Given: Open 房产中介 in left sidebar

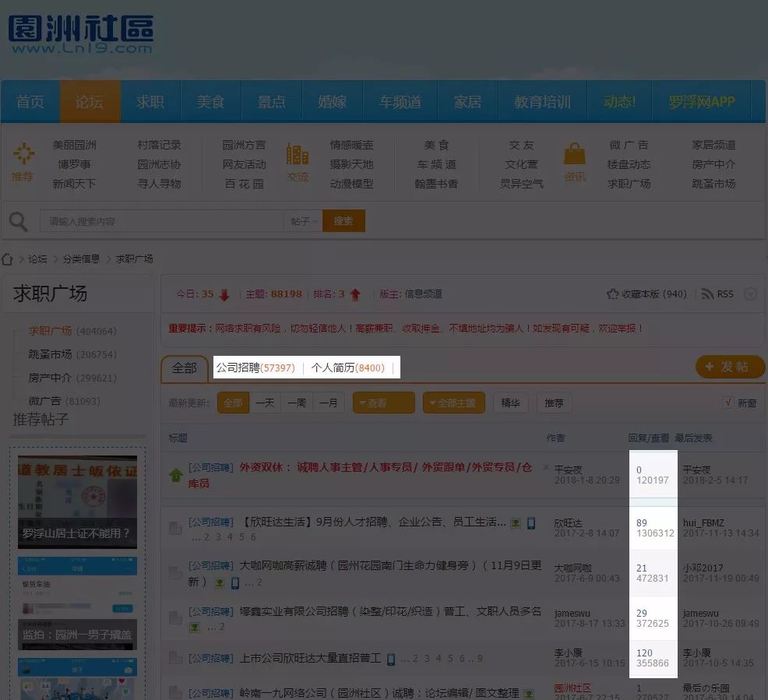Looking at the screenshot, I should click(x=50, y=378).
